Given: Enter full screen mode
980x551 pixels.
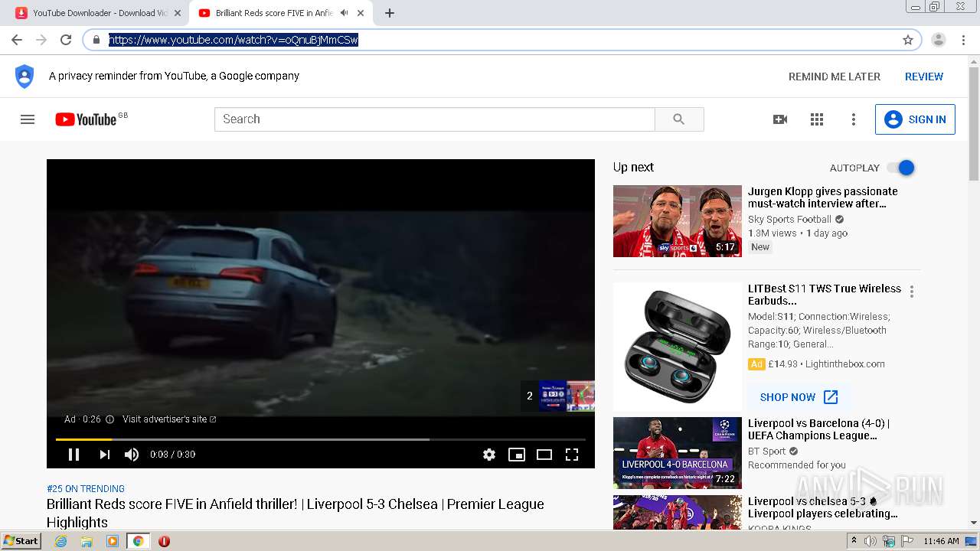Looking at the screenshot, I should click(x=572, y=455).
